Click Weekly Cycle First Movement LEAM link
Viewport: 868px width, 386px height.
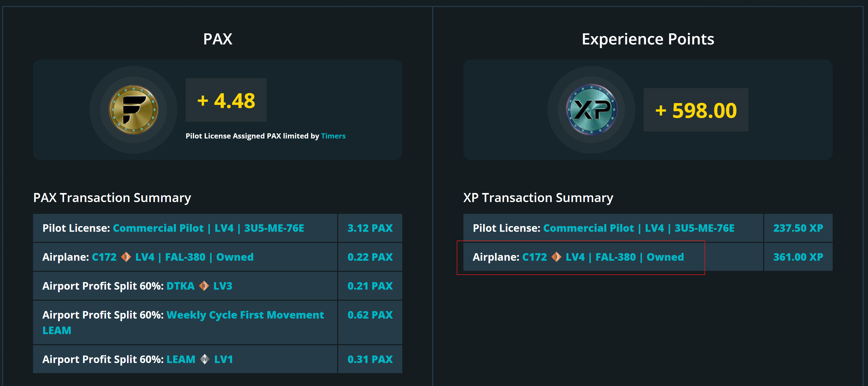[245, 315]
